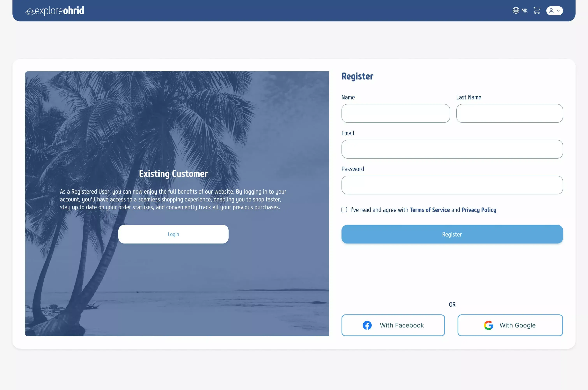Expand the user account dropdown menu
The height and width of the screenshot is (390, 588).
tap(554, 11)
